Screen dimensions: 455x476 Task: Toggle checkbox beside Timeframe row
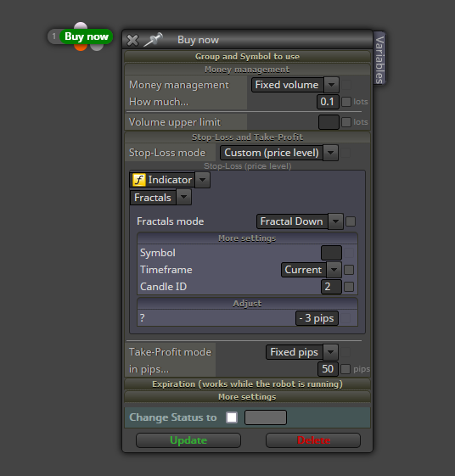point(349,270)
